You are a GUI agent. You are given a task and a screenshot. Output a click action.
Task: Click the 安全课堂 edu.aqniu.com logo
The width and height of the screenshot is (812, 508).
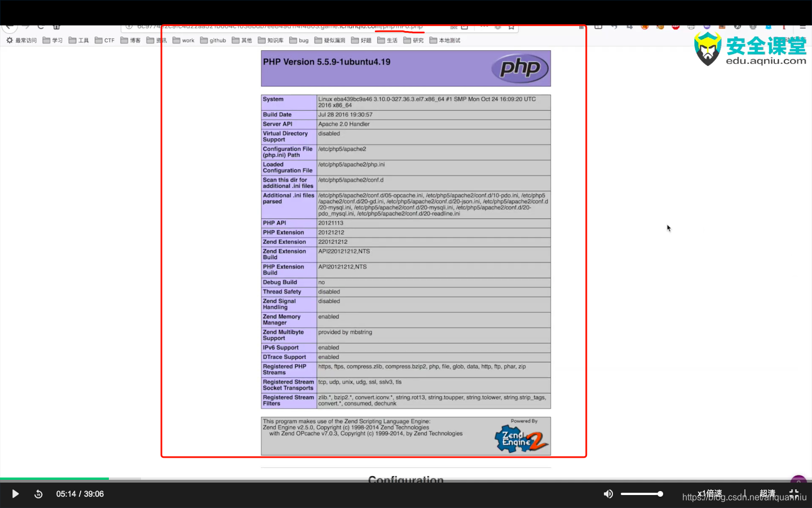[x=750, y=49]
